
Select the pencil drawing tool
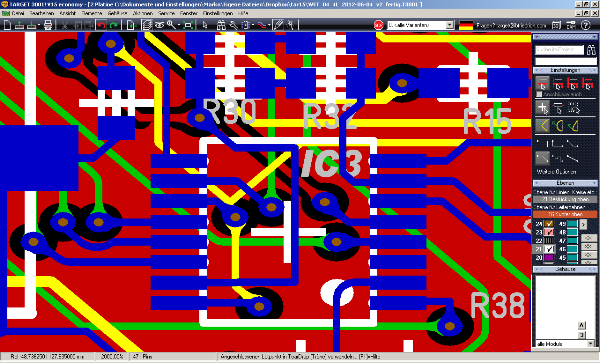pos(279,25)
